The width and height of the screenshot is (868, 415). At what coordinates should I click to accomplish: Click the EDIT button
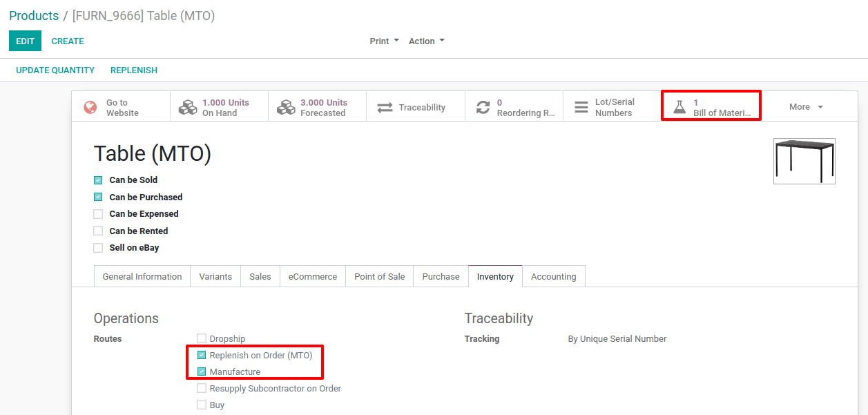(x=26, y=41)
